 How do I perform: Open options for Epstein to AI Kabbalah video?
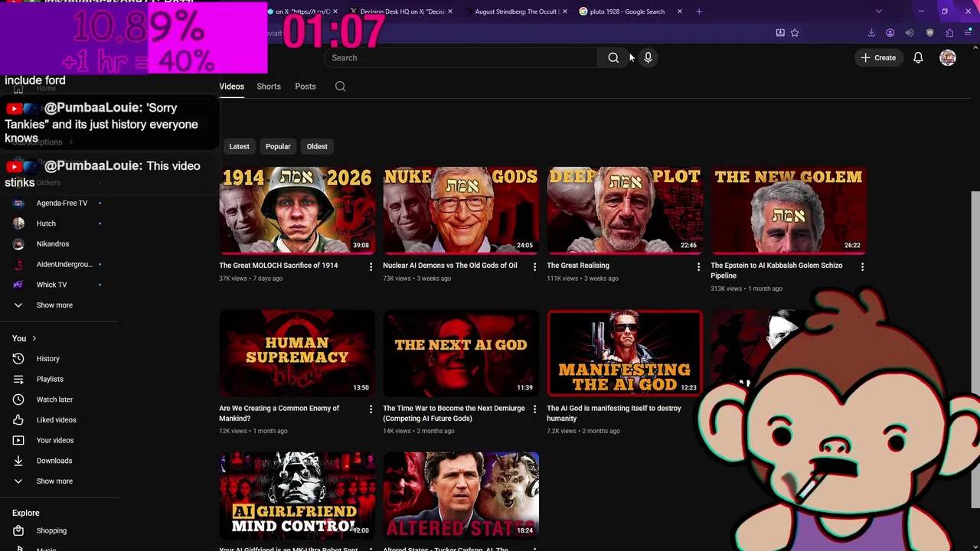pyautogui.click(x=862, y=266)
